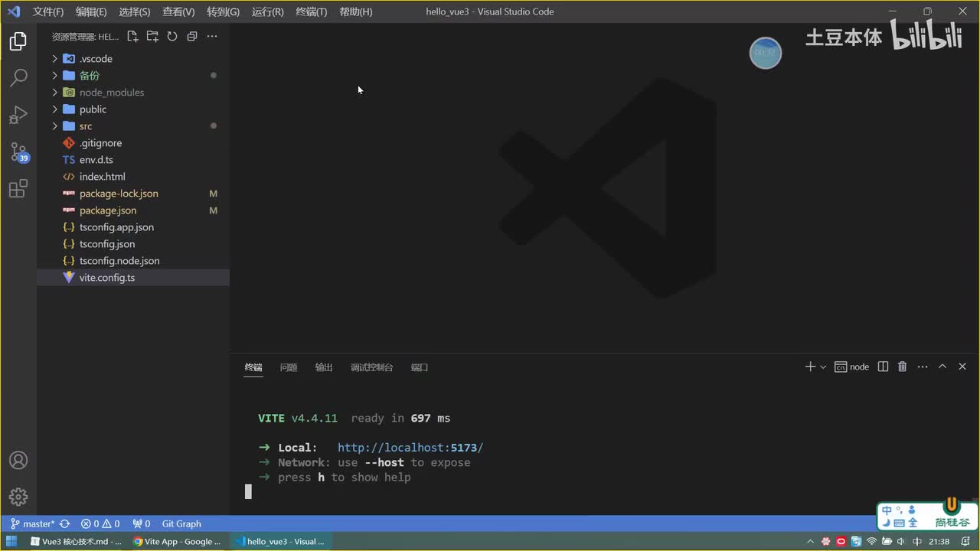Open the 查看(V) menu
980x551 pixels.
pos(178,11)
